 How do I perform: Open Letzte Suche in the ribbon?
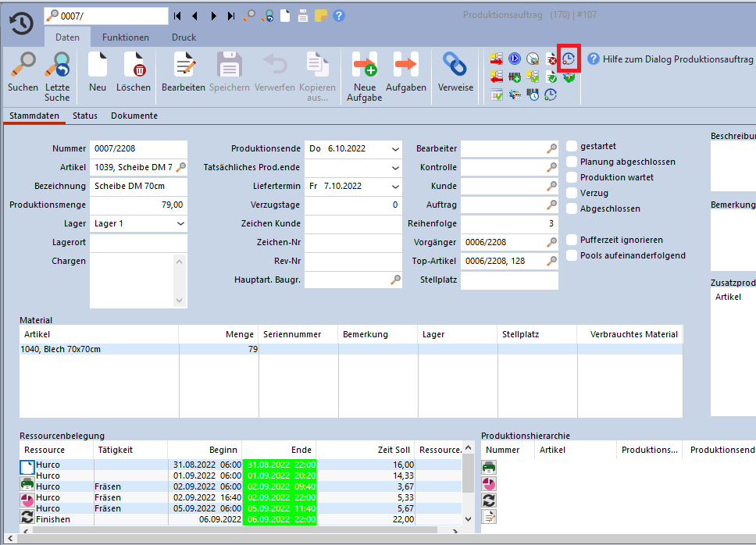pyautogui.click(x=57, y=66)
